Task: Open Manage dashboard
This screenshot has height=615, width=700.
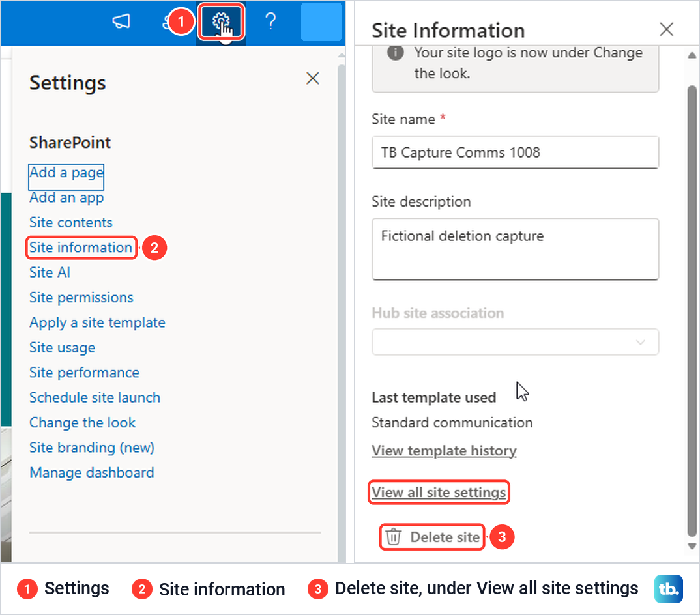Action: coord(92,472)
